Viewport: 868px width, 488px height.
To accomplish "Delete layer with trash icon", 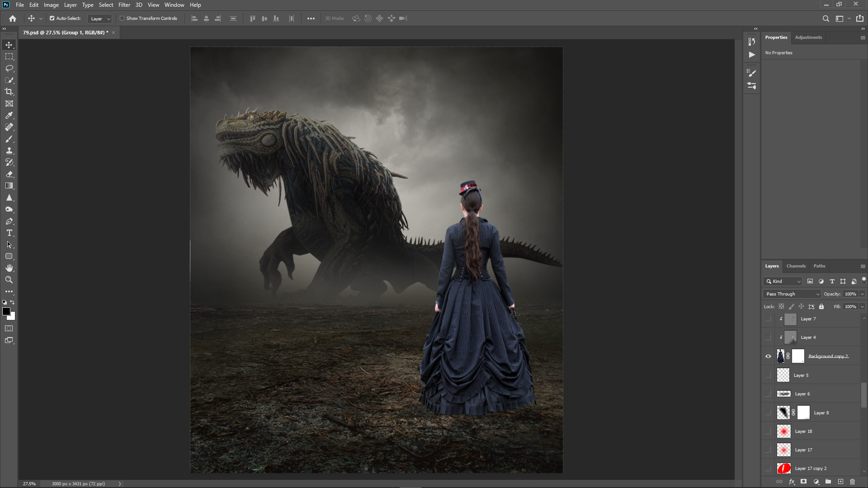I will click(x=852, y=482).
